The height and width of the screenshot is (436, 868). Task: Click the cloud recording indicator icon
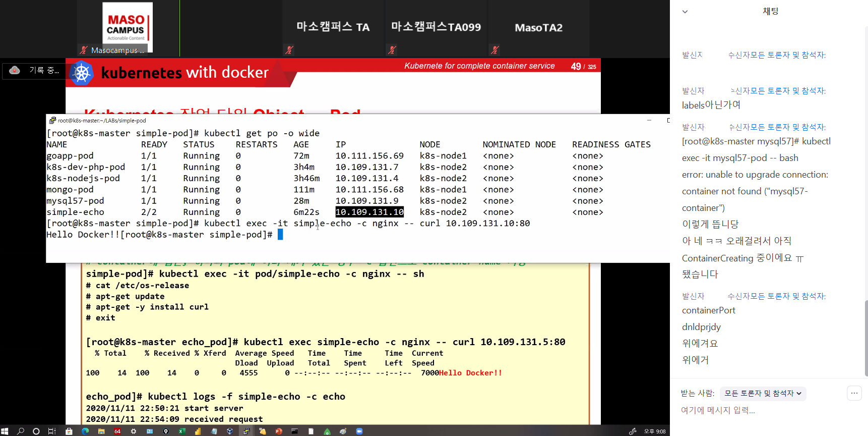(x=15, y=70)
